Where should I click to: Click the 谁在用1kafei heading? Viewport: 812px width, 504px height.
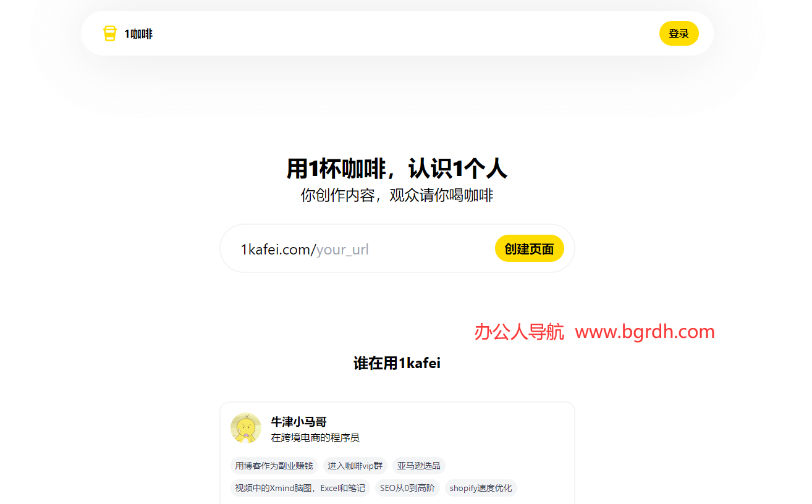(x=397, y=363)
